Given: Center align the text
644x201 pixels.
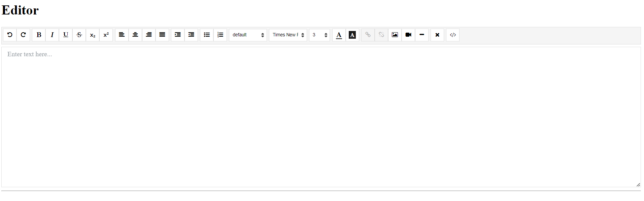Looking at the screenshot, I should point(135,35).
